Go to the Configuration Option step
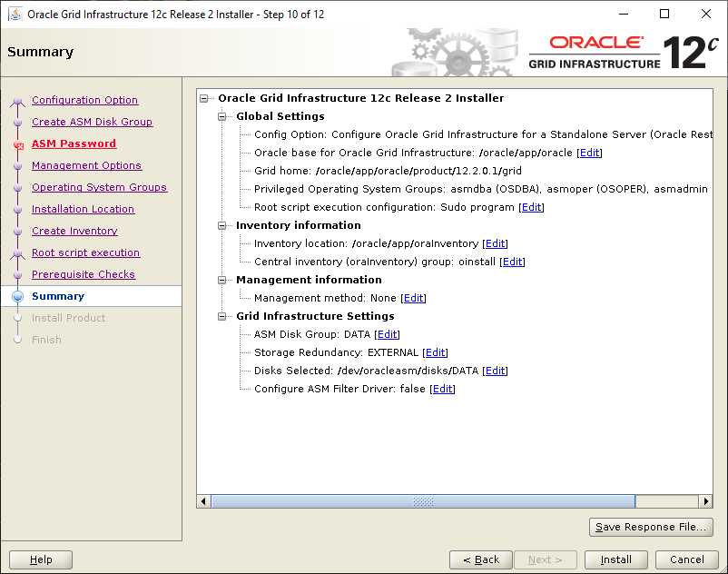This screenshot has width=728, height=574. 84,100
